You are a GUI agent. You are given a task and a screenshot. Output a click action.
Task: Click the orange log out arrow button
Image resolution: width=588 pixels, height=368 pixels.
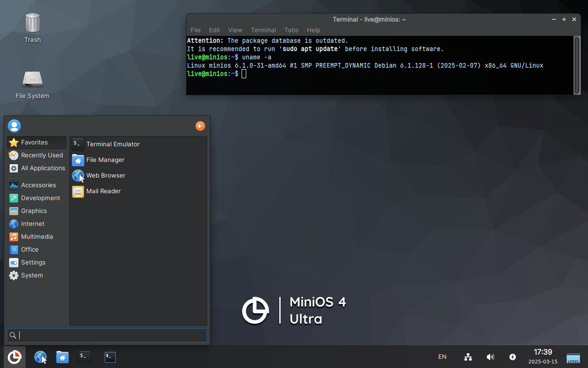click(x=200, y=126)
